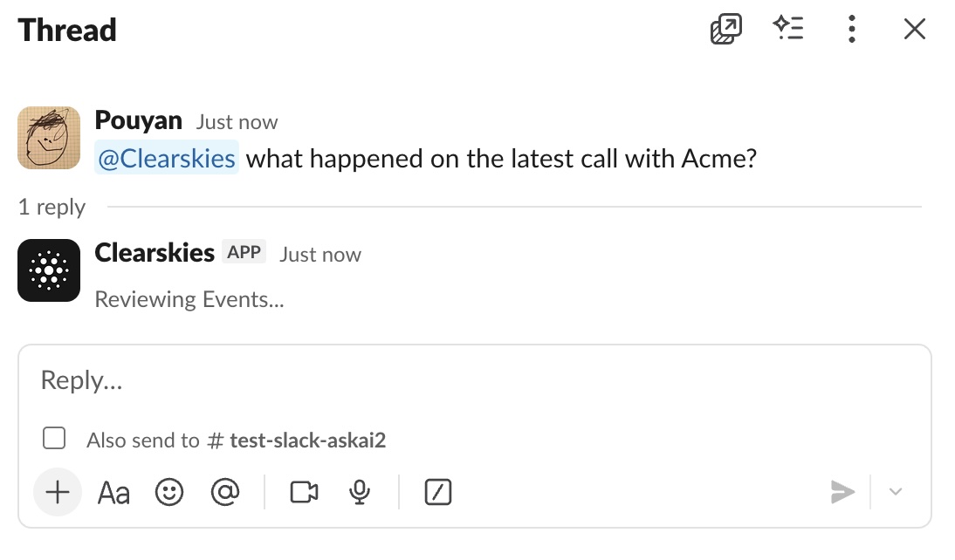Click the @ mention icon
This screenshot has height=560, width=955.
click(224, 493)
